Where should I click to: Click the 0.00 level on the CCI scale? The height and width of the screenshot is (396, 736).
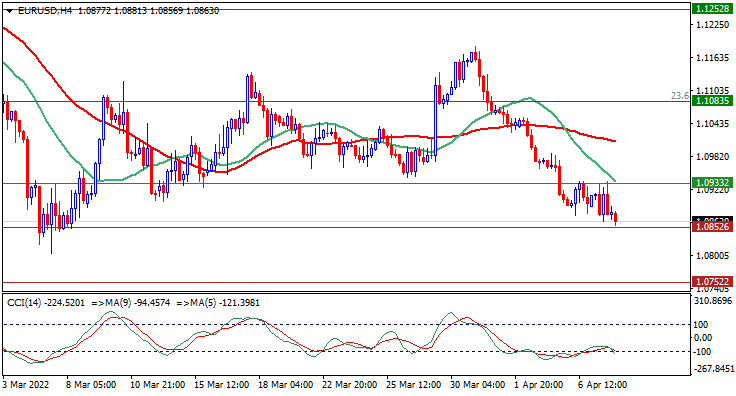[703, 338]
